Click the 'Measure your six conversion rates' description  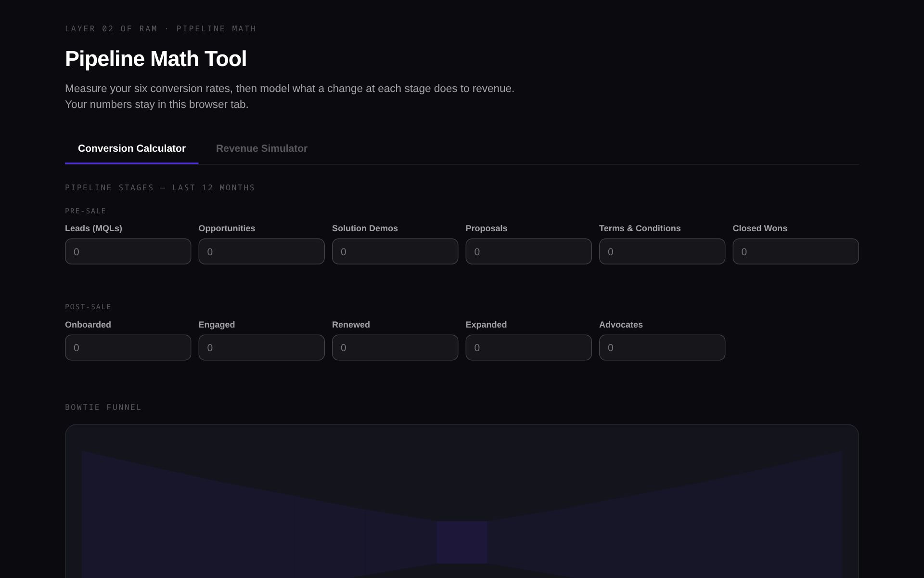(x=290, y=96)
